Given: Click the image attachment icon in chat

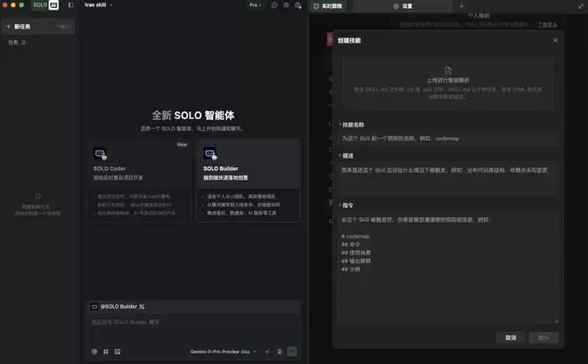Looking at the screenshot, I should click(118, 352).
